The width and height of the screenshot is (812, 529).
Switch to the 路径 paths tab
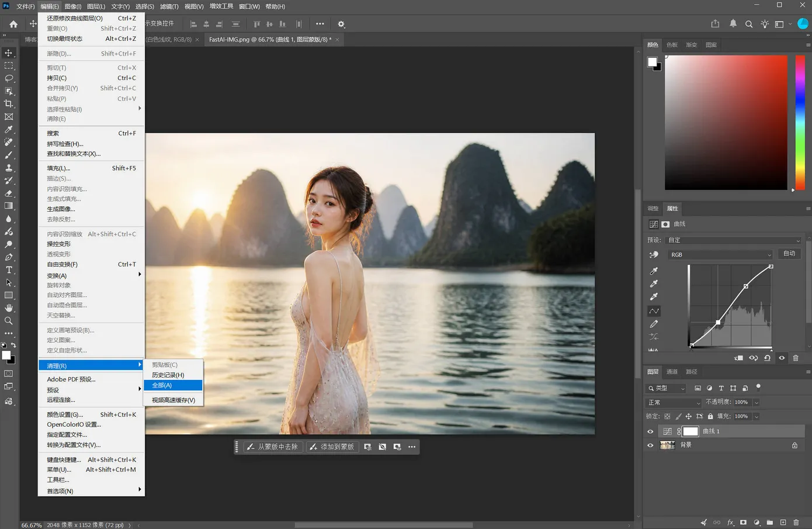692,372
